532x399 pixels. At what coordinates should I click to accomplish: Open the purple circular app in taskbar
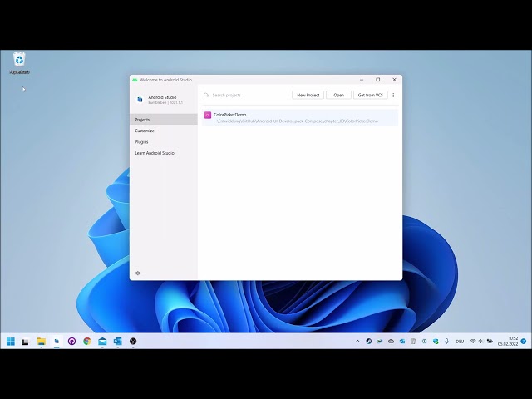(x=71, y=342)
